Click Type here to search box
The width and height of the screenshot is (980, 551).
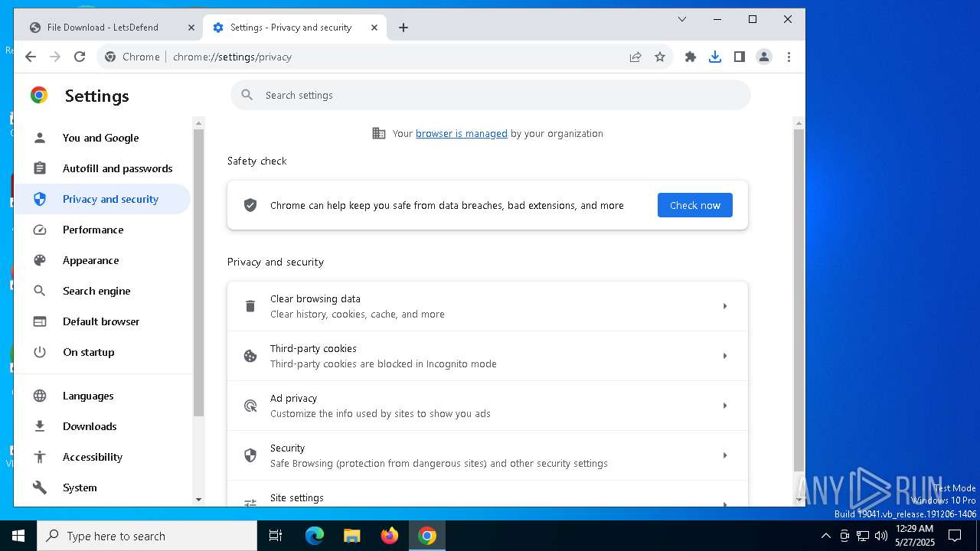coord(147,536)
